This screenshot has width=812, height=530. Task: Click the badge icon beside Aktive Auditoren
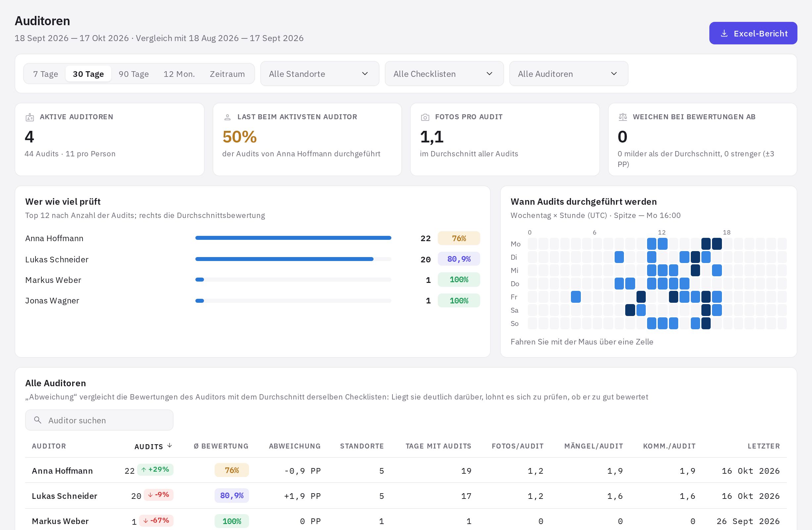coord(30,117)
